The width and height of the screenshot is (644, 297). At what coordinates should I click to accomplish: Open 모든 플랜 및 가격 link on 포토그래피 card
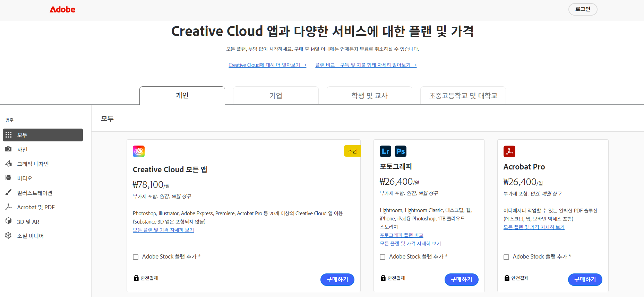pos(410,243)
